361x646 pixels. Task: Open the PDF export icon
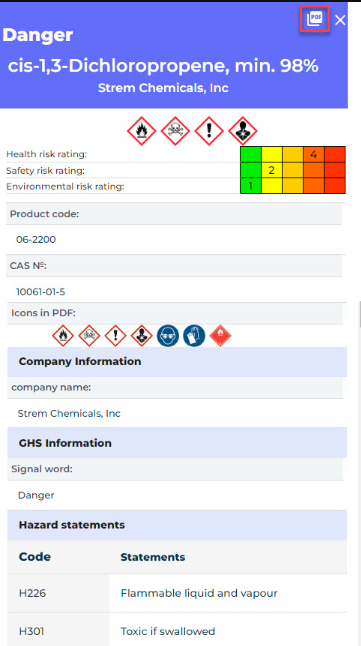coord(315,19)
